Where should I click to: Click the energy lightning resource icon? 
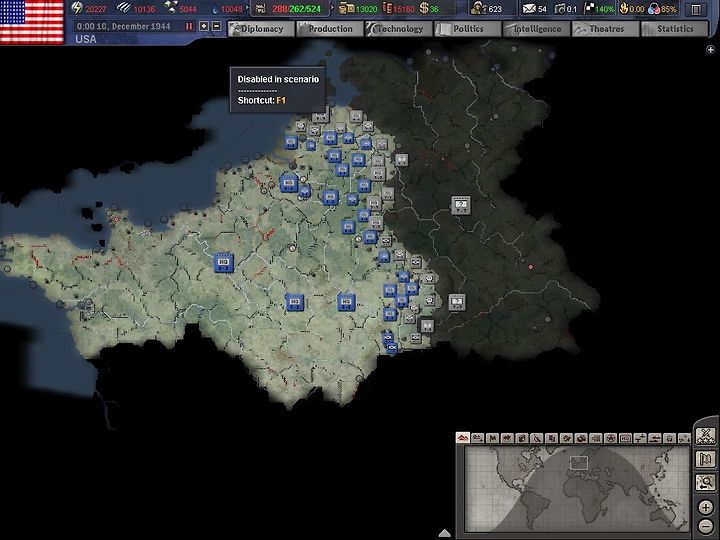coord(77,8)
